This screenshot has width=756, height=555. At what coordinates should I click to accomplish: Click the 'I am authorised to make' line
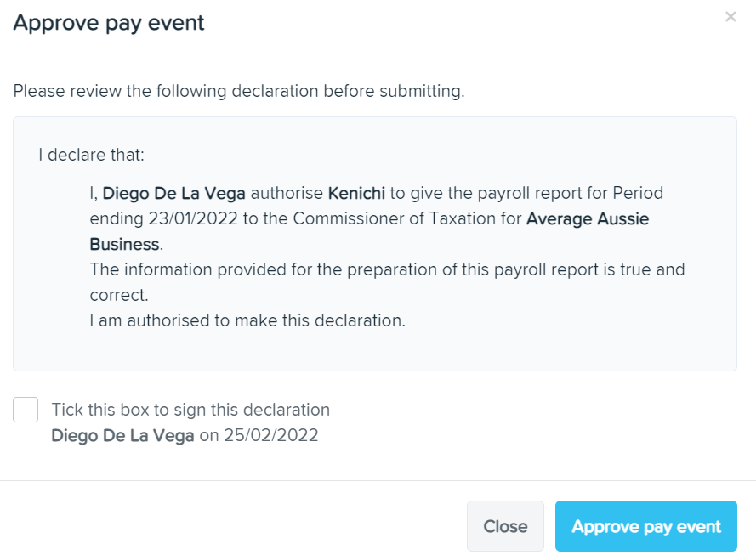click(247, 320)
